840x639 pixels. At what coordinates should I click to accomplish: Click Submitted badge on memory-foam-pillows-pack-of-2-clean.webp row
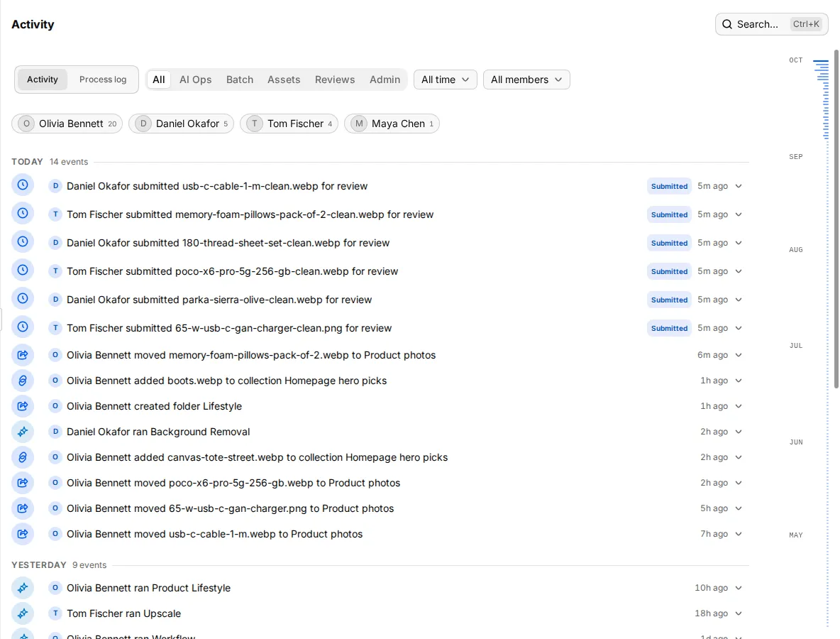(x=669, y=214)
